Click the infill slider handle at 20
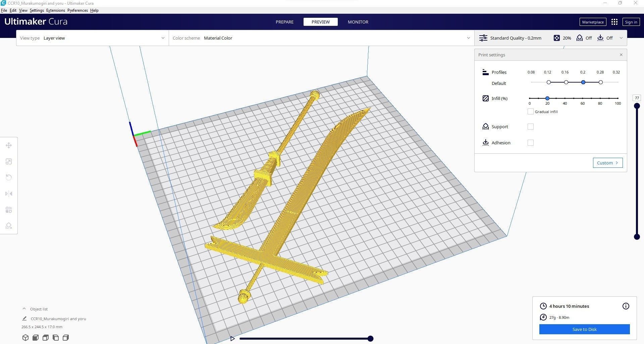The image size is (644, 344). click(x=547, y=98)
